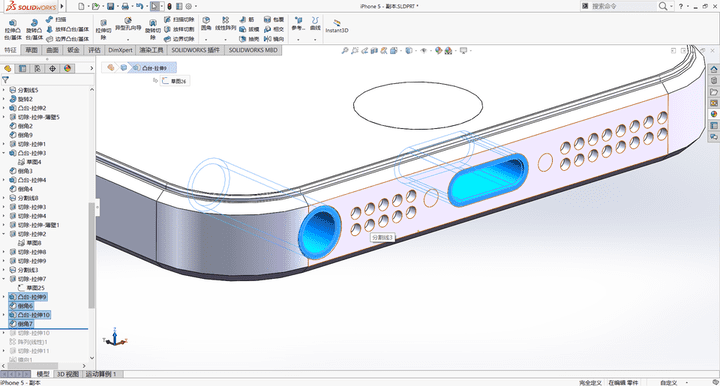720x386 pixels.
Task: Collapse the 凸台-拉伸3 tree node
Action: (4, 153)
